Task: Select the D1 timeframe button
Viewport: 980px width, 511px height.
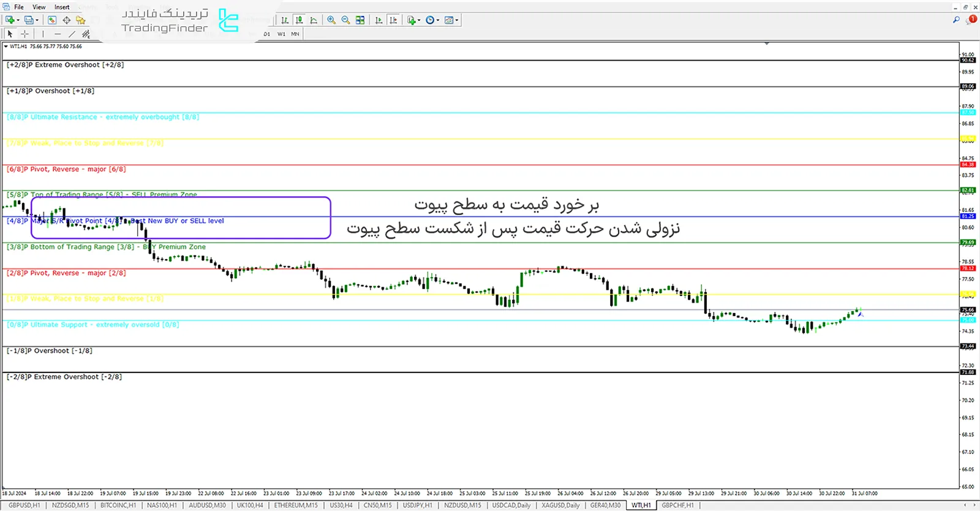Action: click(267, 34)
